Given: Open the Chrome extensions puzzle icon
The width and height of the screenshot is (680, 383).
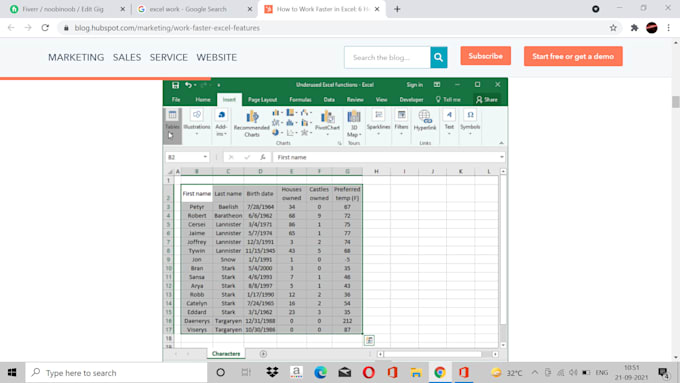Looking at the screenshot, I should point(634,28).
